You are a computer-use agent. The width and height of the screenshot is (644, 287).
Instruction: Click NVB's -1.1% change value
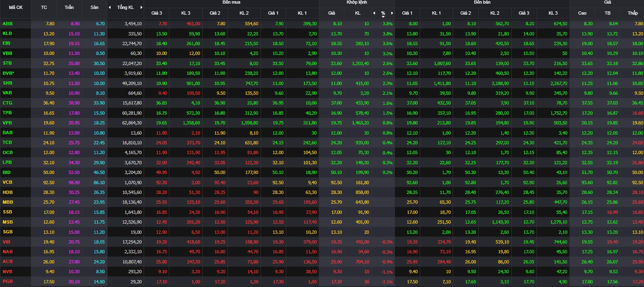[x=387, y=272]
